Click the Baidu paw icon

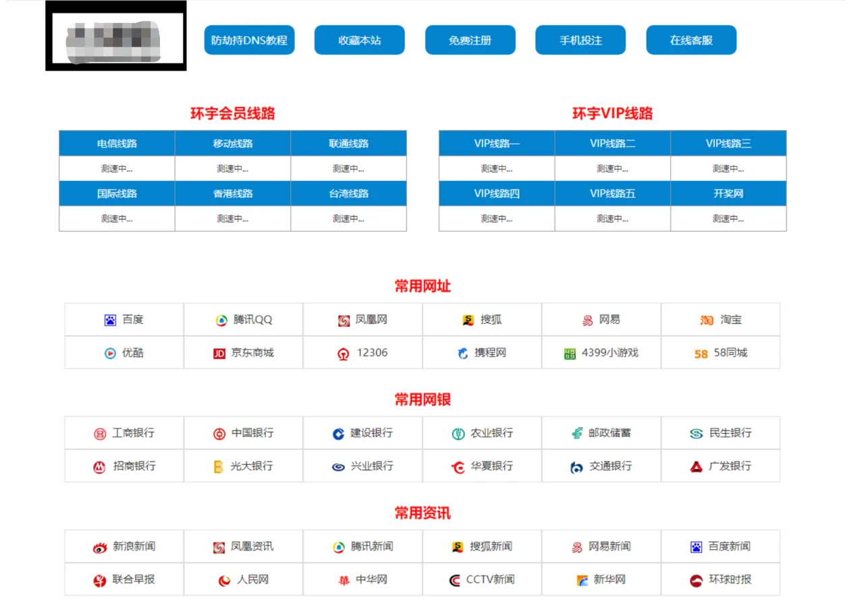point(110,320)
